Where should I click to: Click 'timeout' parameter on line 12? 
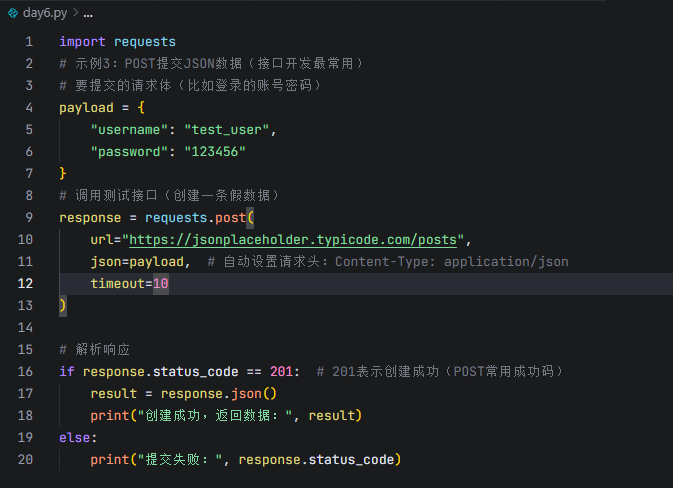[x=118, y=284]
